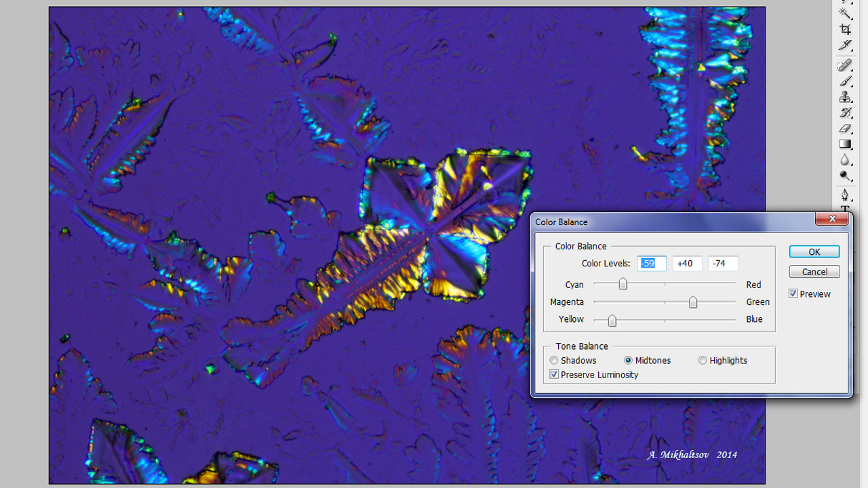Select the Magic Wand tool
Screen dimensions: 868x488
tap(845, 13)
